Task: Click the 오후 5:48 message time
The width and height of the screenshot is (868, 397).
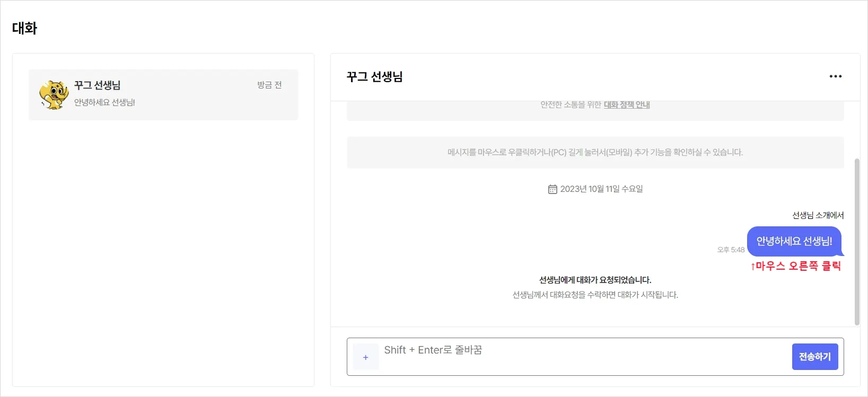Action: point(731,250)
